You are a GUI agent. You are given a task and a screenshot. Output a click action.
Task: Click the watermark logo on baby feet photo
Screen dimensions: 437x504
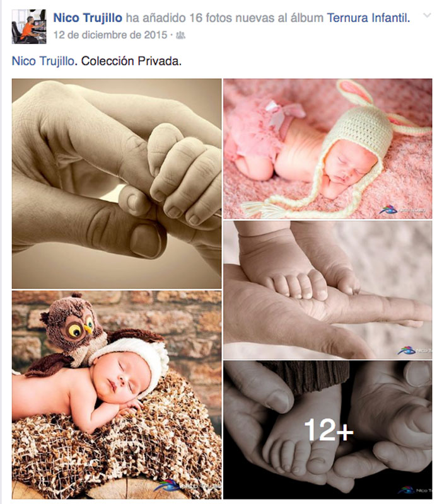coord(414,350)
